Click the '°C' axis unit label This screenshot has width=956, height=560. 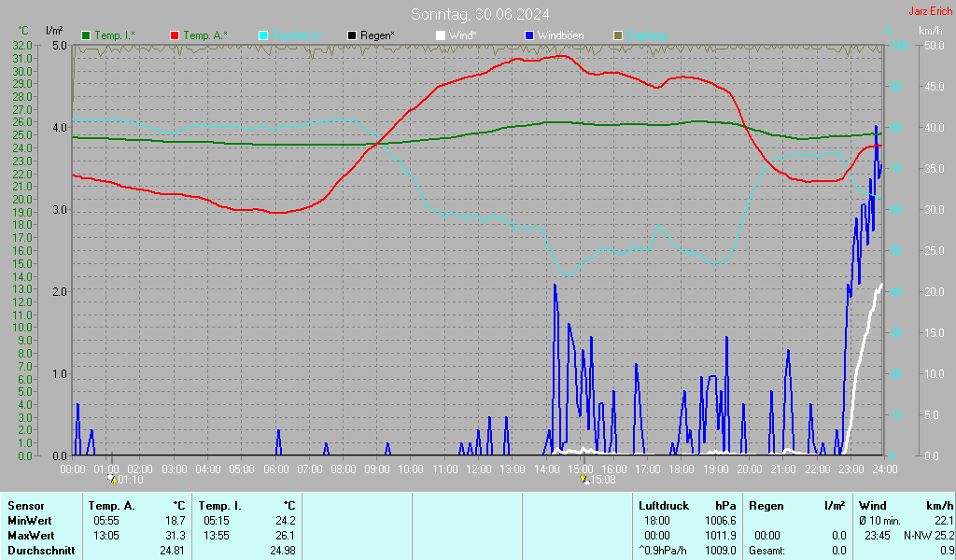tap(23, 31)
